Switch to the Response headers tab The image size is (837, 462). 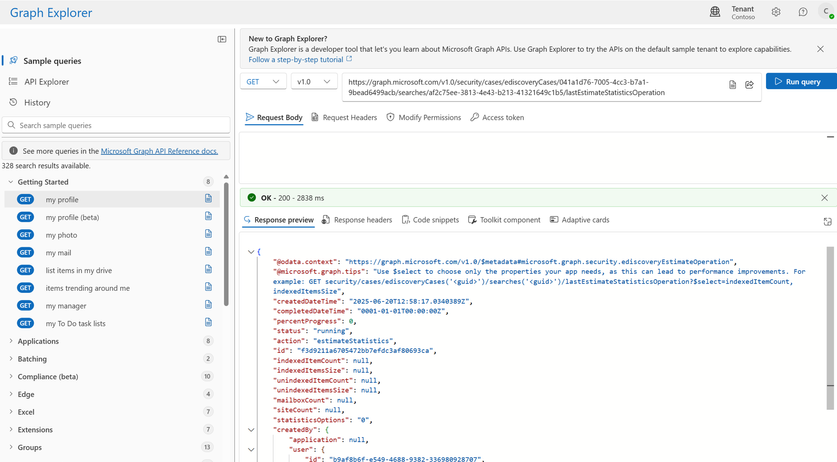click(357, 220)
